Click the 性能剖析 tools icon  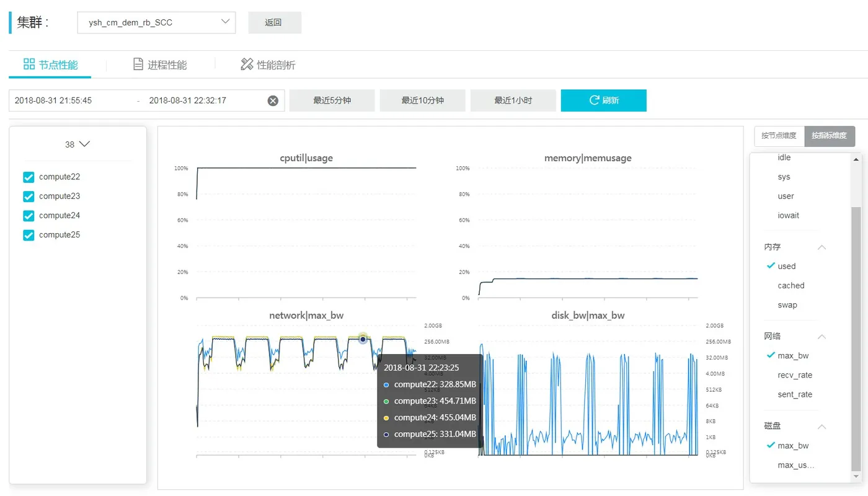tap(247, 64)
